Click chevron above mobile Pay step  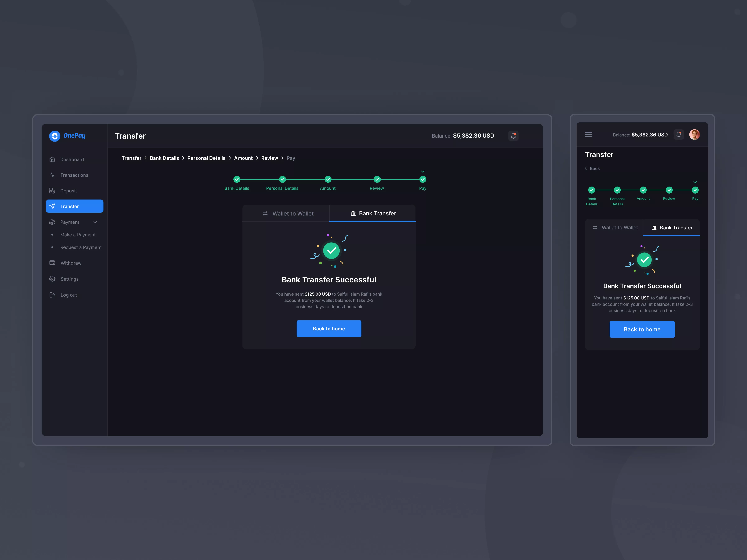click(695, 182)
